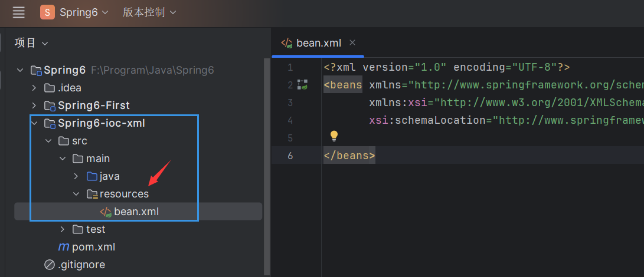Screen dimensions: 644x277
Task: Close the bean.xml editor tab
Action: point(352,42)
